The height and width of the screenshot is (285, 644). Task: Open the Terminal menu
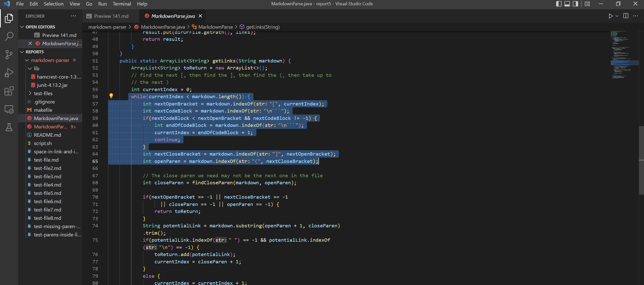tap(122, 4)
